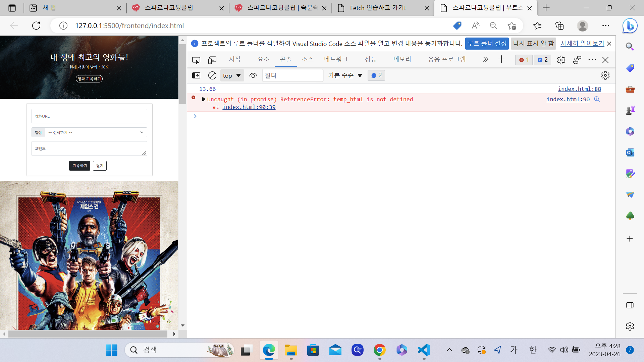This screenshot has height=362, width=644.
Task: Open index.html:90 source link on error row
Action: [568, 99]
